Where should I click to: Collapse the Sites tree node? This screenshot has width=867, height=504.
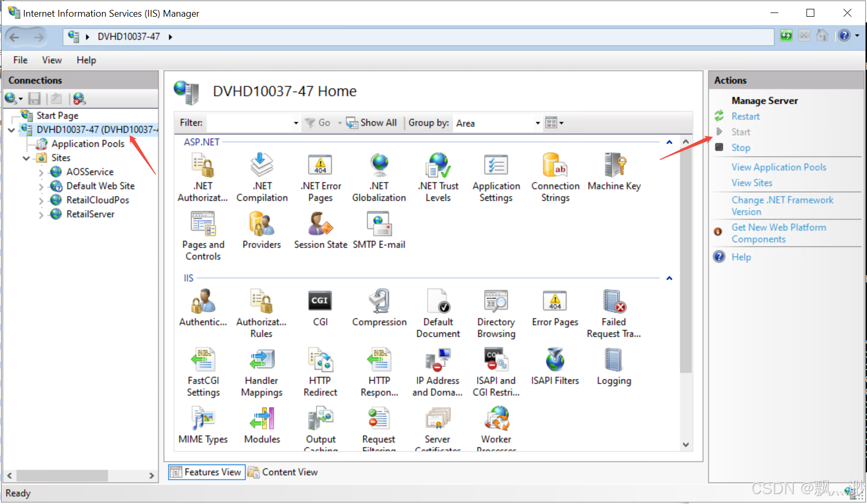coord(26,158)
